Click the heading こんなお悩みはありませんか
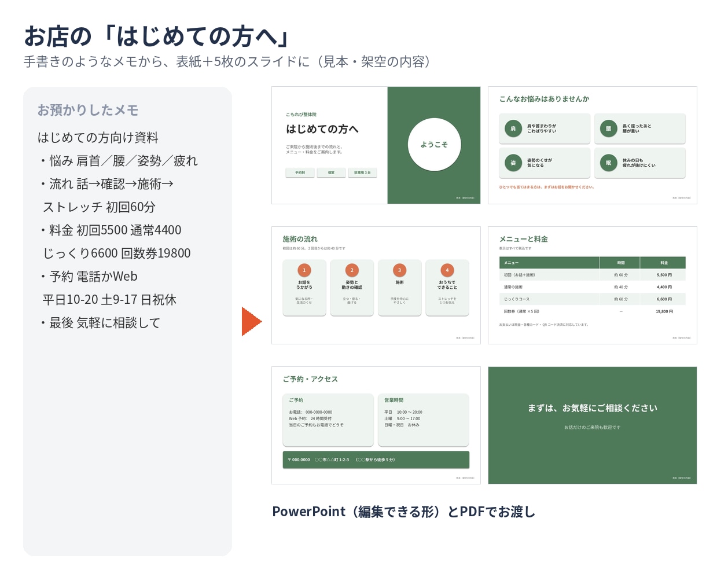 pyautogui.click(x=544, y=99)
